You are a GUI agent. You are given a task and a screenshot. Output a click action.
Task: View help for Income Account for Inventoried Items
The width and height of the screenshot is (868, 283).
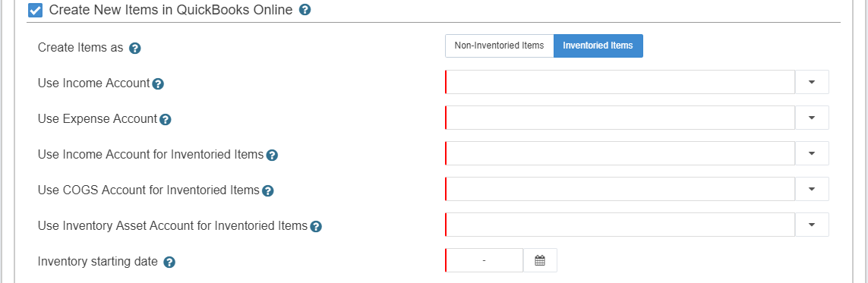point(272,156)
